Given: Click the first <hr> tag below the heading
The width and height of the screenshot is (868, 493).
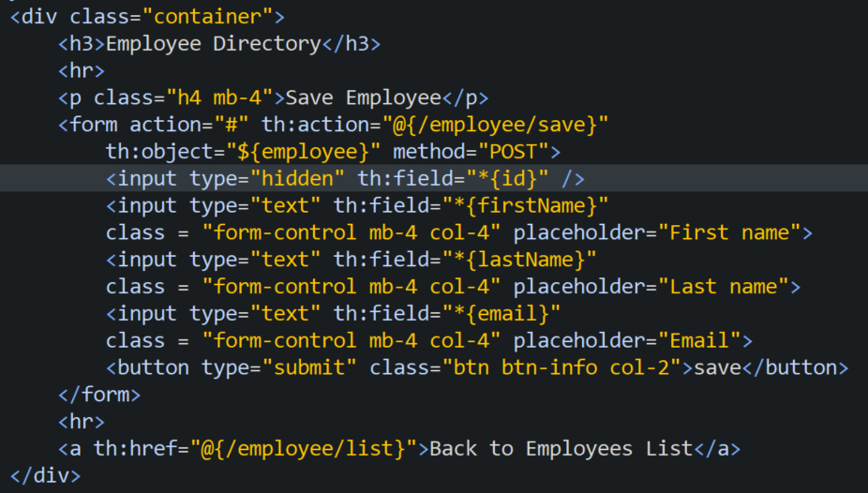Looking at the screenshot, I should [x=82, y=71].
